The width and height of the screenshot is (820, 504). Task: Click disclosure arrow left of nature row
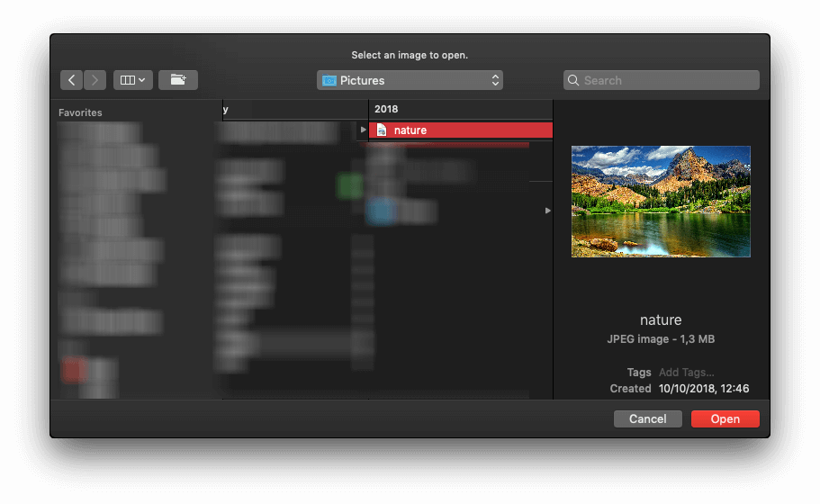(x=363, y=130)
